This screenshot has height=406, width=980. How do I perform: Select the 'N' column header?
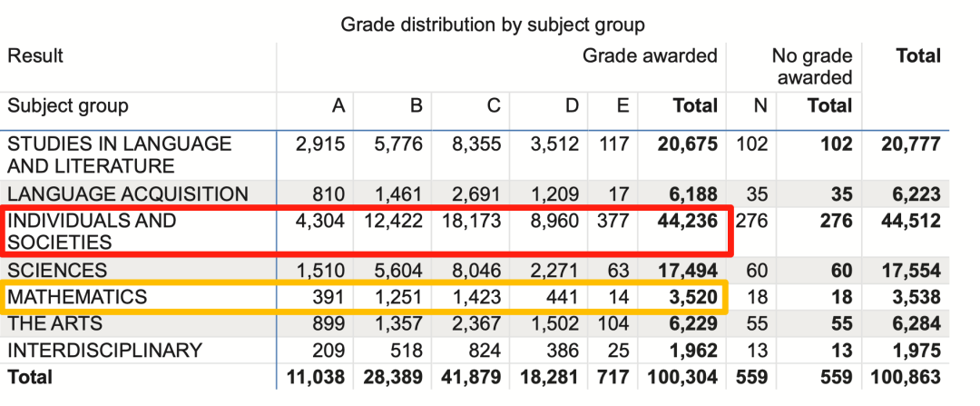(760, 106)
